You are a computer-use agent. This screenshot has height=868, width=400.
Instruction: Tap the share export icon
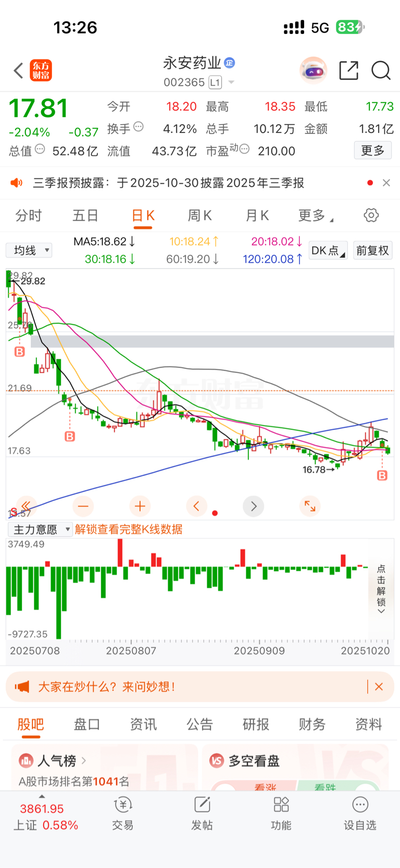point(349,70)
